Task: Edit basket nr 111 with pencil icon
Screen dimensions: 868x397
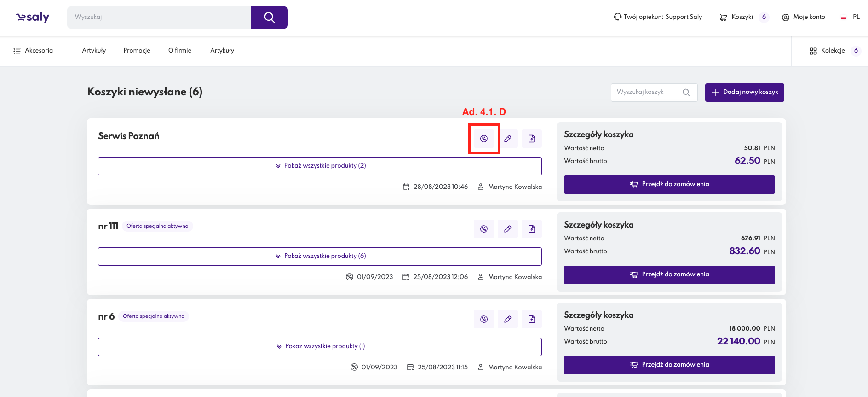Action: 508,229
